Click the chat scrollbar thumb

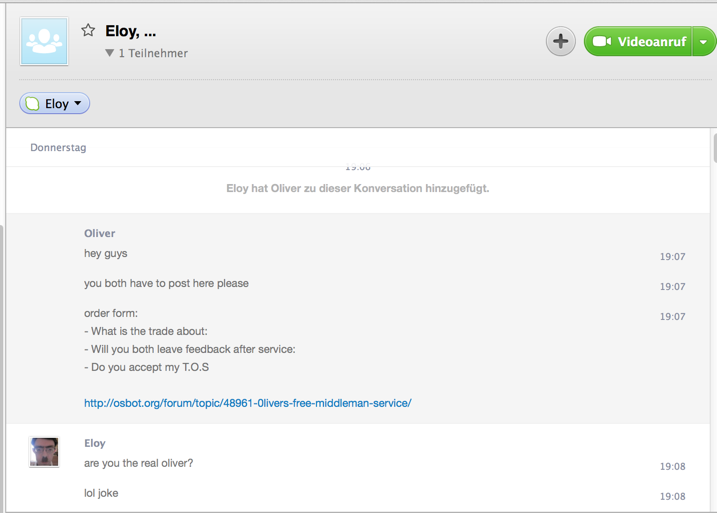coord(715,146)
